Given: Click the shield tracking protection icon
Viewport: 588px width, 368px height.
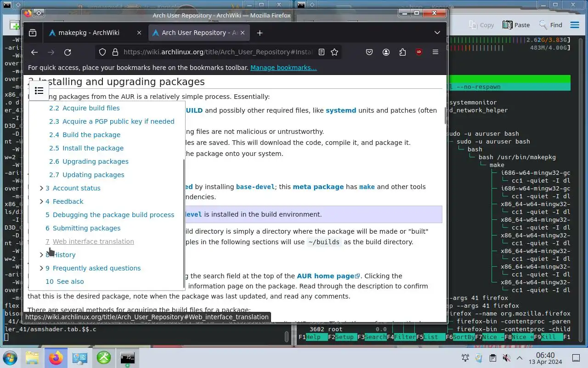Looking at the screenshot, I should (102, 52).
